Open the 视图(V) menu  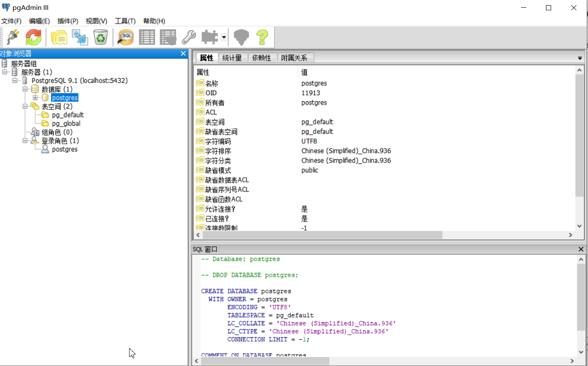click(x=96, y=21)
